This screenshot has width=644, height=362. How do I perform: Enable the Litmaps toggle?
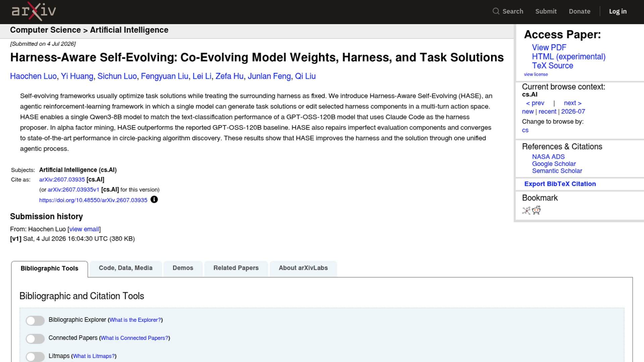tap(35, 357)
